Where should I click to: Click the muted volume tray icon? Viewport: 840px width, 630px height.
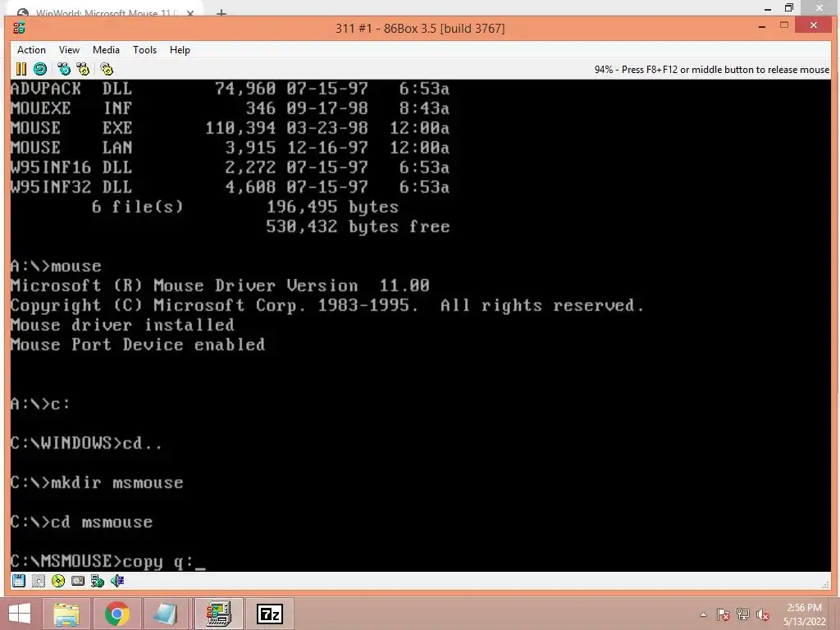(x=762, y=614)
